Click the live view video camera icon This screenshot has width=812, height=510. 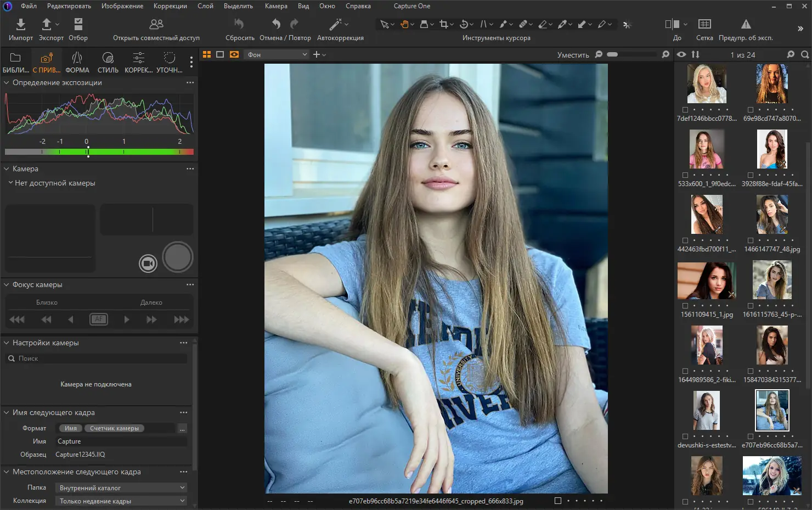point(148,264)
